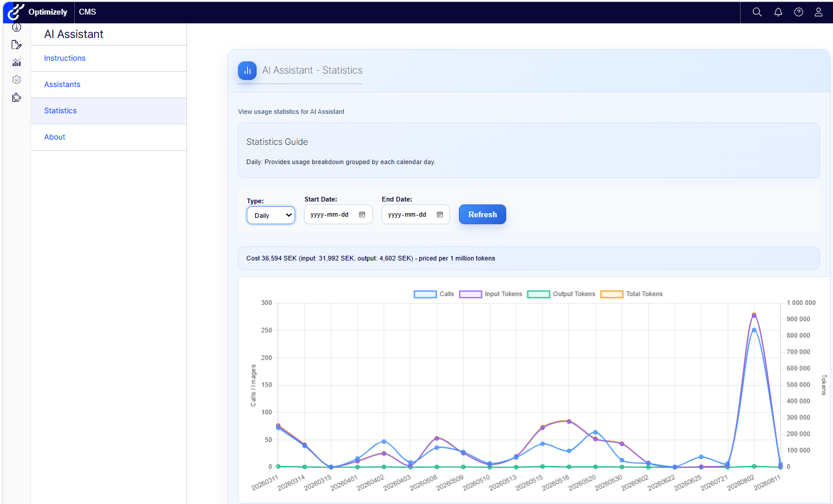The width and height of the screenshot is (833, 504).
Task: Click the 20260402 Calls data point
Action: point(384,442)
